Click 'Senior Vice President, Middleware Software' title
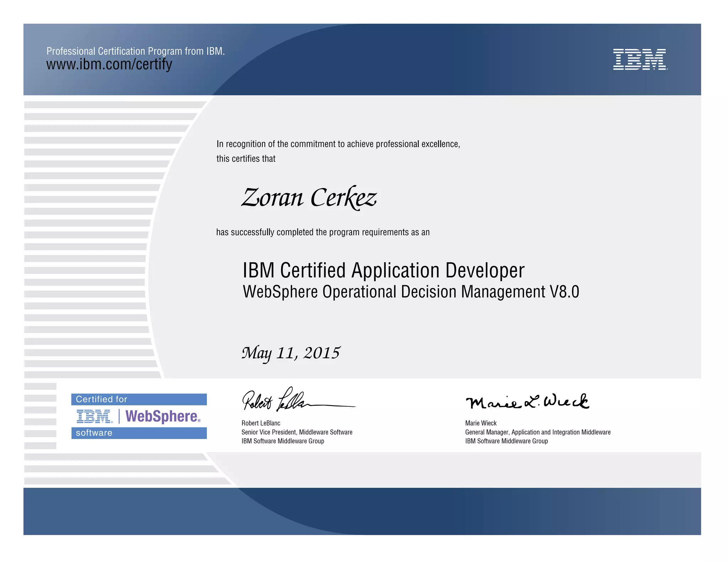 [x=297, y=432]
